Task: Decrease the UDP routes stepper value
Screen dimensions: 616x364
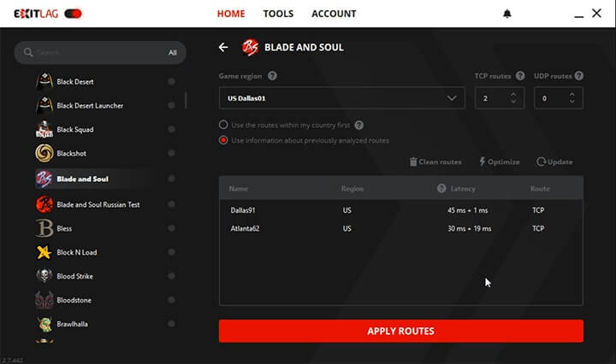Action: click(574, 103)
